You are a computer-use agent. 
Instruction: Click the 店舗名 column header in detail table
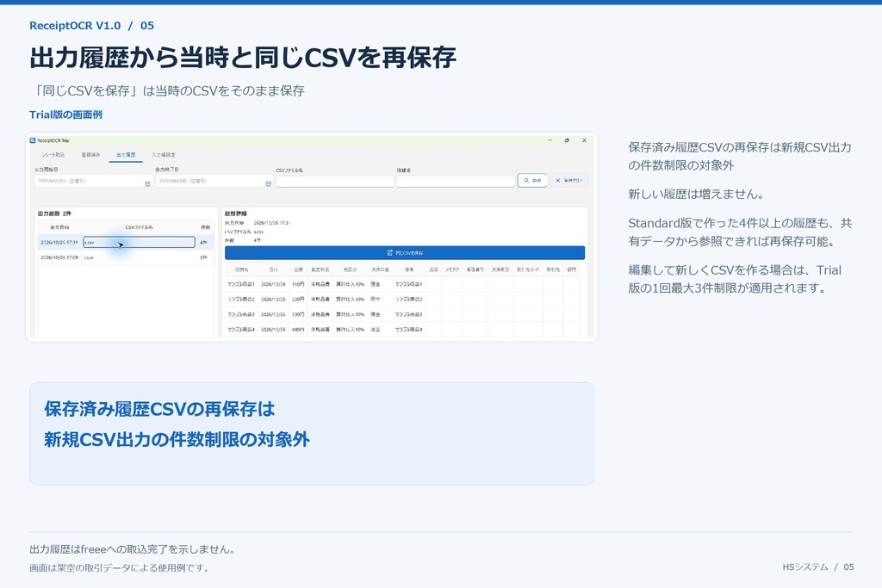pos(241,269)
